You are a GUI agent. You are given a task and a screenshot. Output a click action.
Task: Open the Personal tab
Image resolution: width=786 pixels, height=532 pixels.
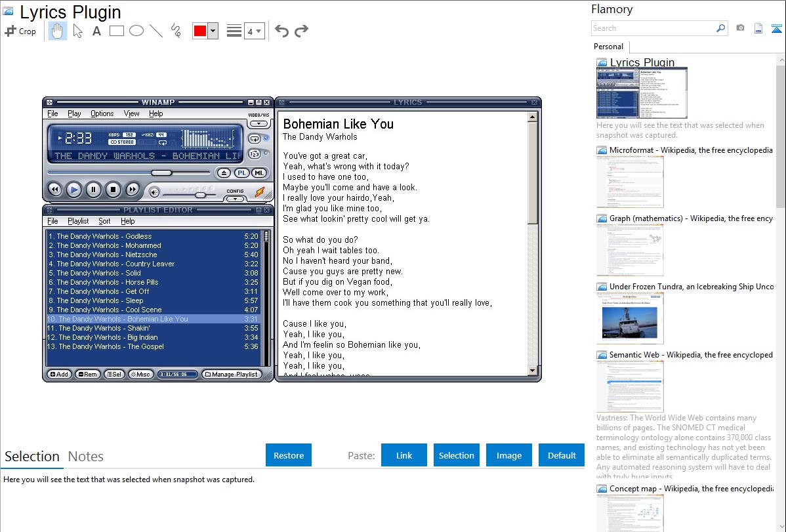click(x=609, y=47)
